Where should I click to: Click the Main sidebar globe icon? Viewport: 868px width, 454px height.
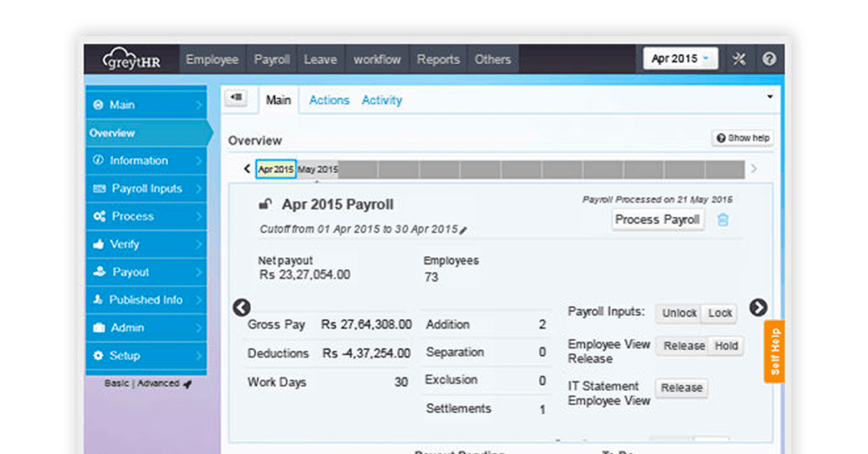(x=98, y=105)
